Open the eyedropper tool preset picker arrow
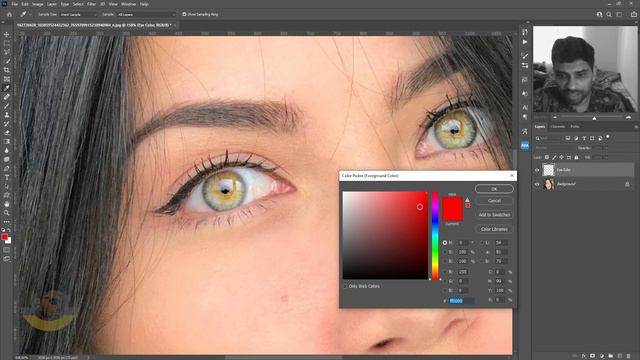 tap(30, 14)
